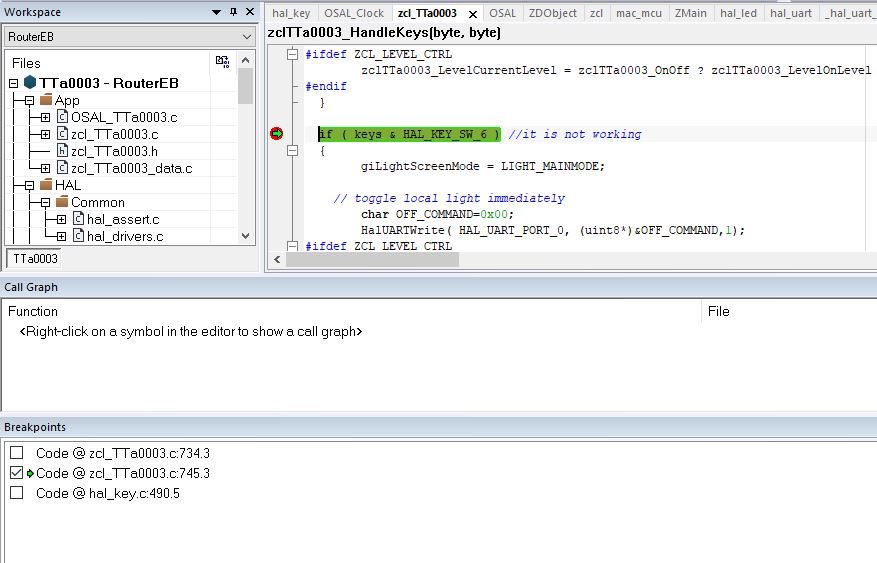877x563 pixels.
Task: Switch to the ZMain editor tab
Action: coord(690,13)
